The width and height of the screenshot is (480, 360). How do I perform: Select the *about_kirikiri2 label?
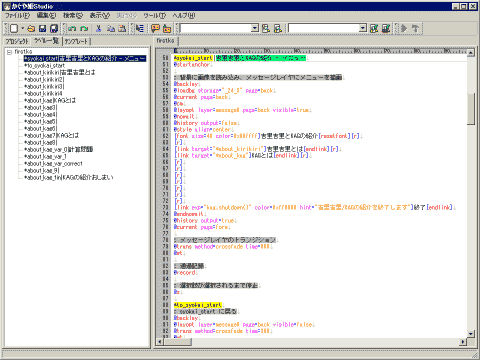click(44, 79)
